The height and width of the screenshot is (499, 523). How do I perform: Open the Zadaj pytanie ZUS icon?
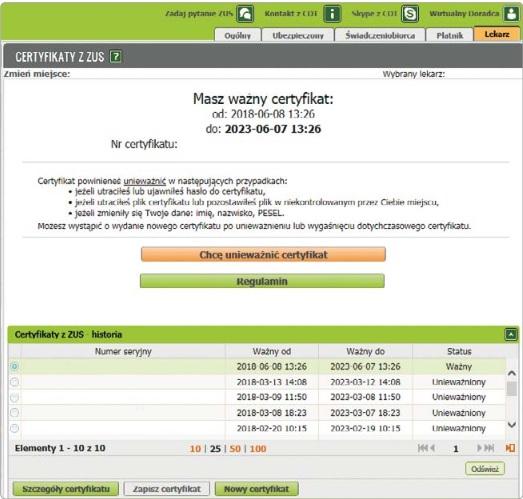[x=245, y=14]
